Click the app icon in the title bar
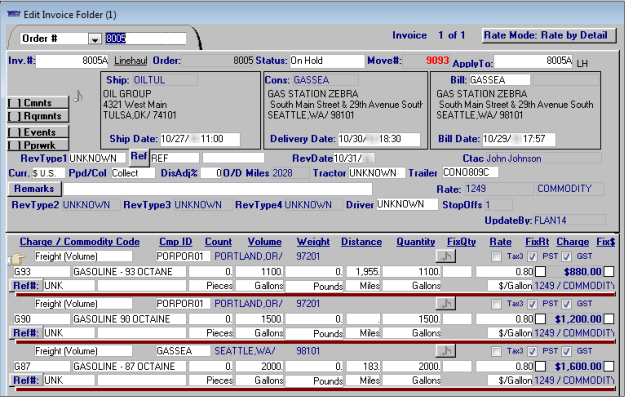 pyautogui.click(x=14, y=14)
